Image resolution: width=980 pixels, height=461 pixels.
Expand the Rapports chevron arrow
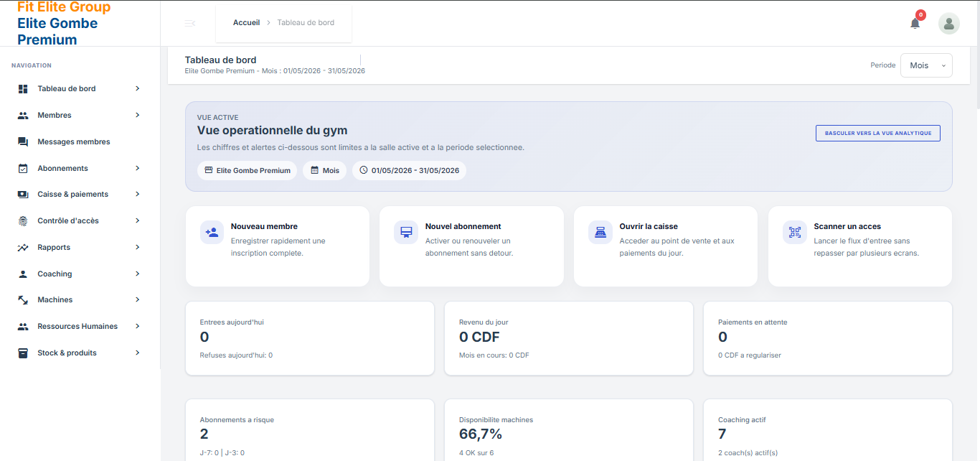[x=137, y=247]
